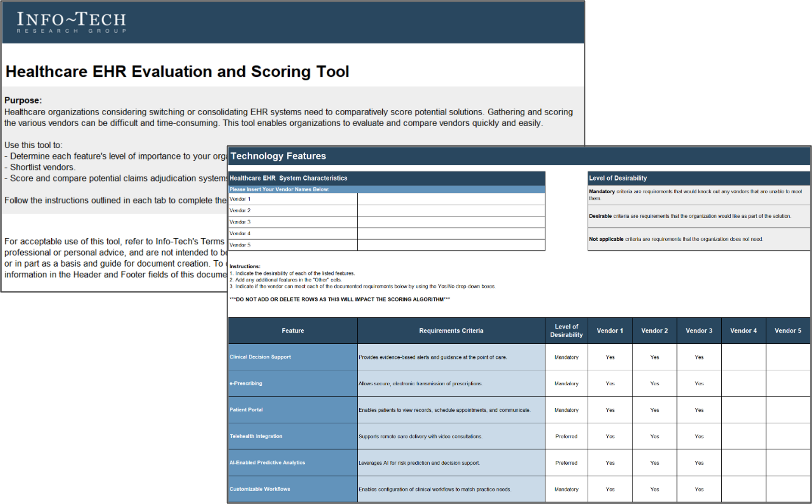Select the Vendor 3 name entry cell
Image resolution: width=812 pixels, height=504 pixels.
click(x=450, y=222)
